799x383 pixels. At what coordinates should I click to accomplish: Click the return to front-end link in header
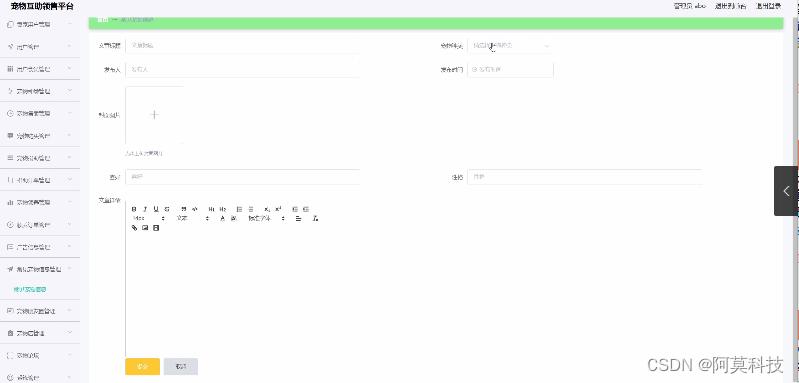point(730,6)
